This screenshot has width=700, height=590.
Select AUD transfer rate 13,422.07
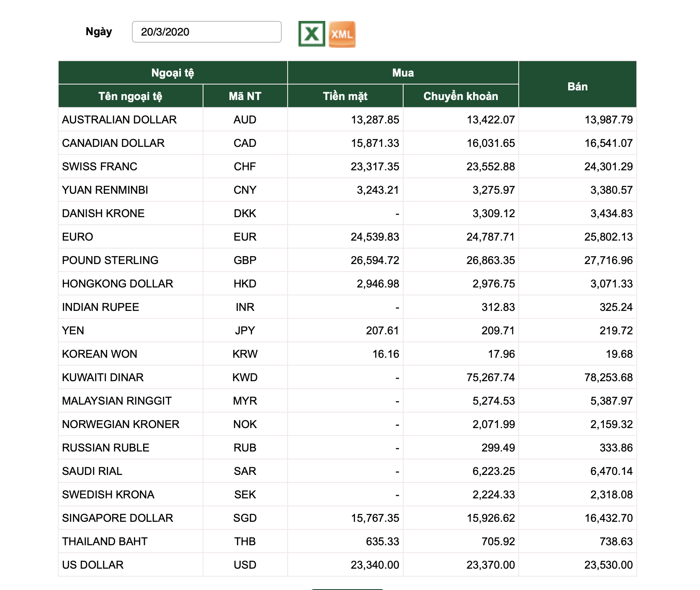coord(491,120)
